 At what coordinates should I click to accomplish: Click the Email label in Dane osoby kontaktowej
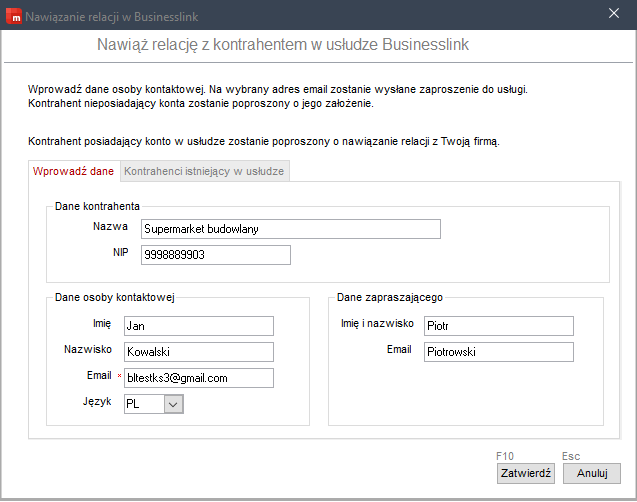pyautogui.click(x=99, y=375)
